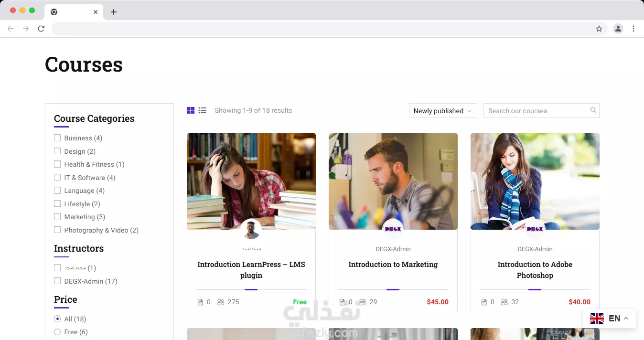Click students icon showing 29
Image resolution: width=644 pixels, height=340 pixels.
point(362,302)
